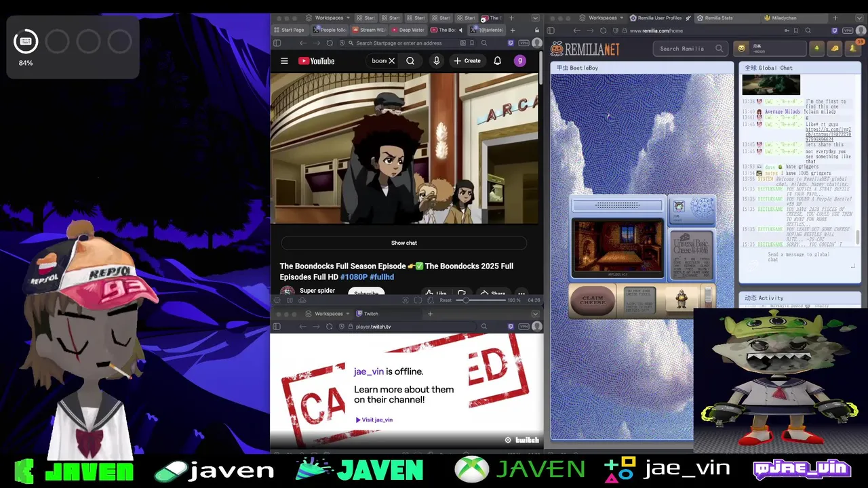Switch to the Stream WE SoundCloud tab
Viewport: 868px width, 488px height.
tap(370, 30)
